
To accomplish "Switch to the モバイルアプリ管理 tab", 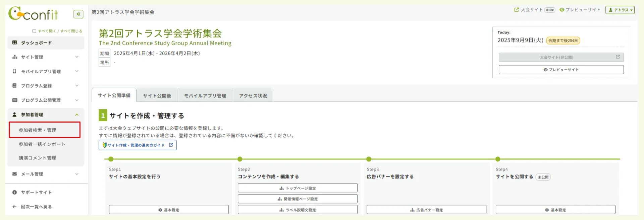I will [205, 95].
